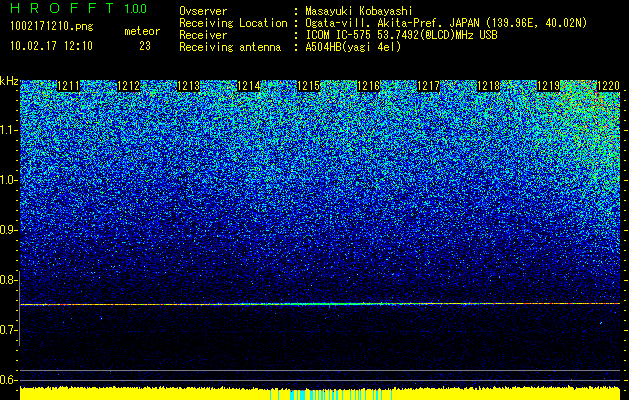Click the bright carrier signal line near 0.75 kHz
This screenshot has width=629, height=400.
[x=320, y=304]
